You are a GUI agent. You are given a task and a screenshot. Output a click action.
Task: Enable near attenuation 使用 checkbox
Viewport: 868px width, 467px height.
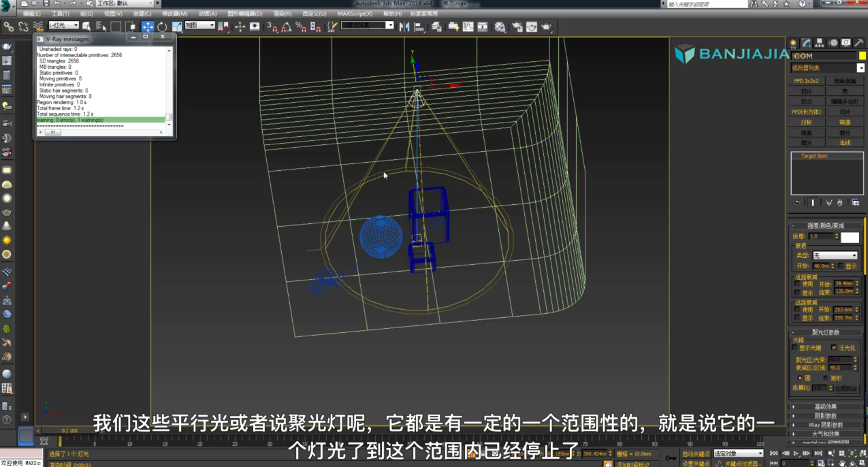coord(797,285)
